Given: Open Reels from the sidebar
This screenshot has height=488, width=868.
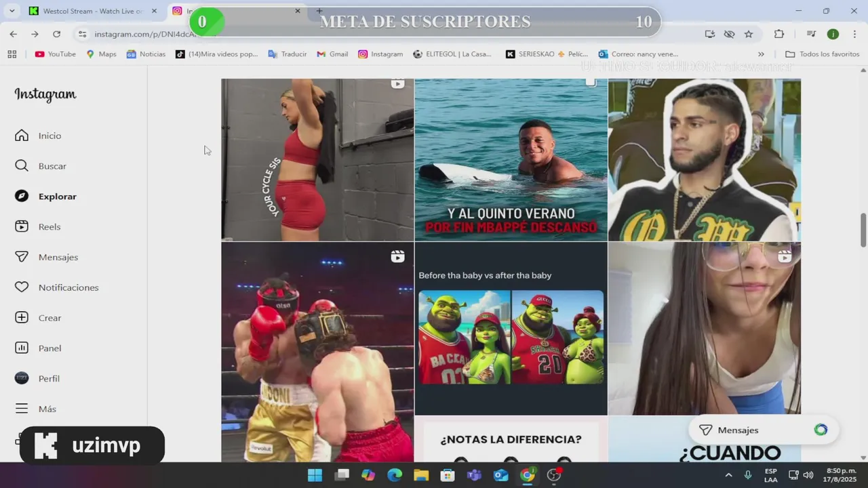Looking at the screenshot, I should (38, 226).
